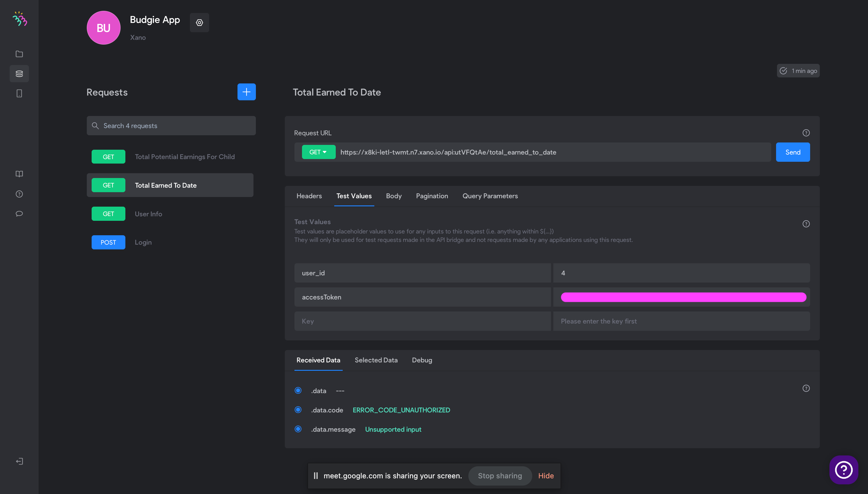Select the Total Earned To Date request
868x494 pixels.
pos(170,185)
